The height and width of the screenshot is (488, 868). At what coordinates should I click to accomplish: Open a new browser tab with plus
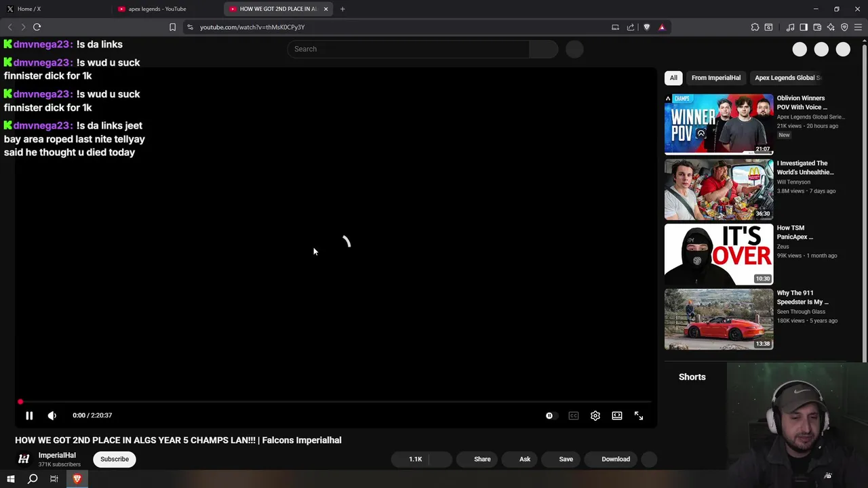click(342, 9)
